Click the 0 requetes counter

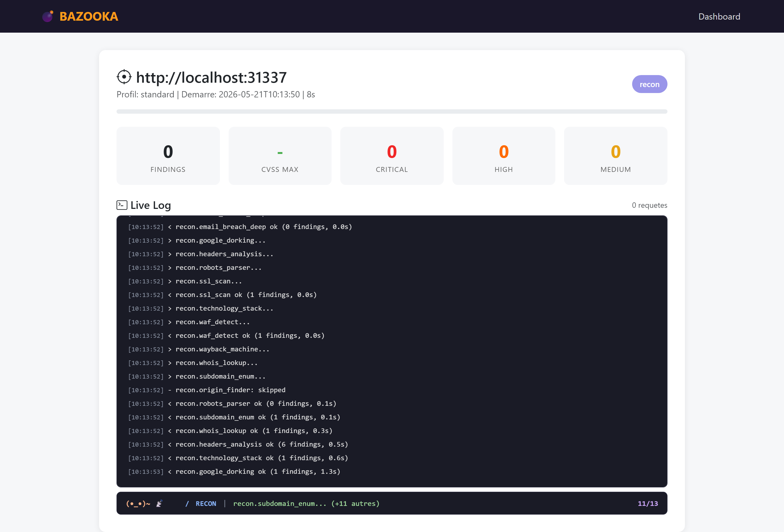pyautogui.click(x=650, y=205)
